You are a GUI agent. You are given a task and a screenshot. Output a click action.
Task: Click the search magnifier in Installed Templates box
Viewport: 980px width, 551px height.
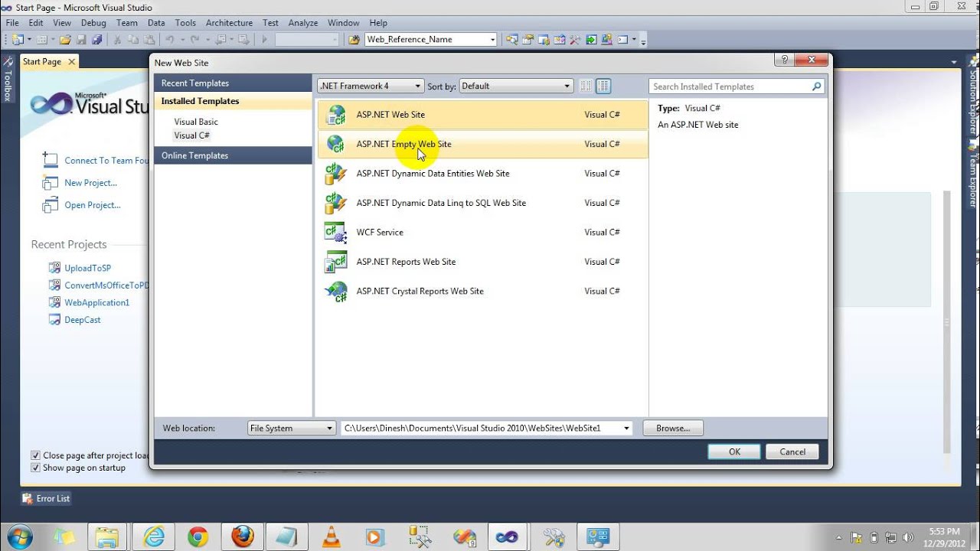(x=816, y=86)
